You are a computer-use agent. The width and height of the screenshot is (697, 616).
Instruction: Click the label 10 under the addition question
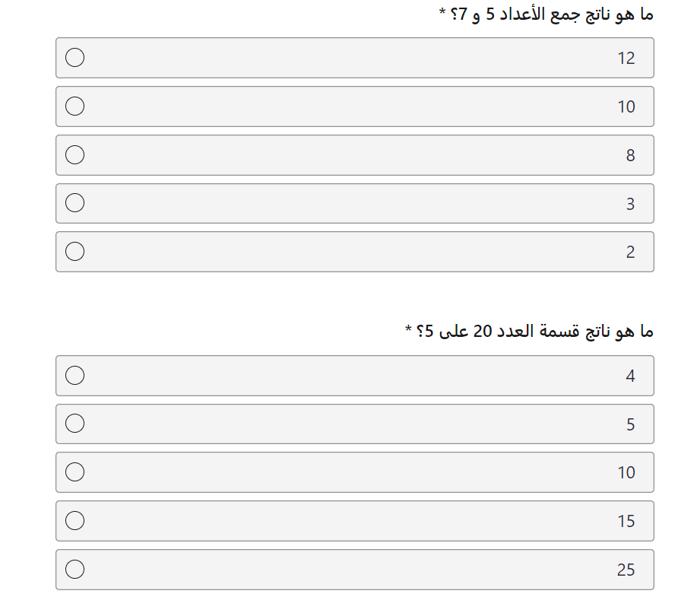[x=626, y=106]
